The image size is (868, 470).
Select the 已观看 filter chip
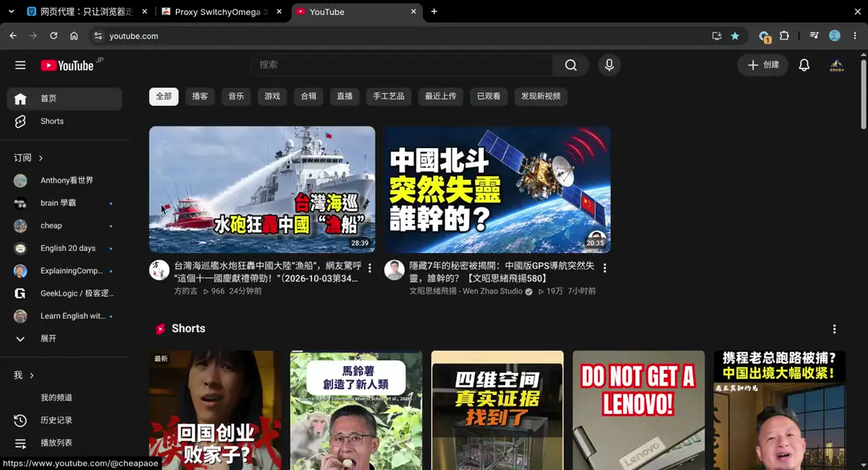click(488, 96)
